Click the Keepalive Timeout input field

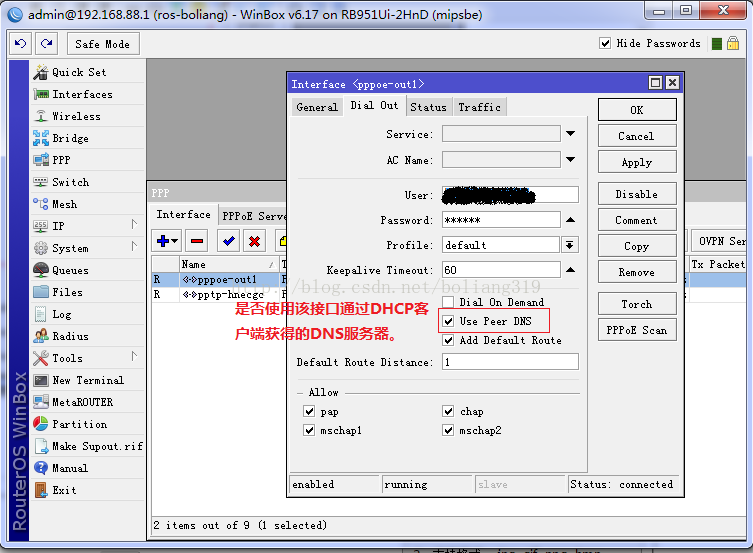[x=501, y=270]
